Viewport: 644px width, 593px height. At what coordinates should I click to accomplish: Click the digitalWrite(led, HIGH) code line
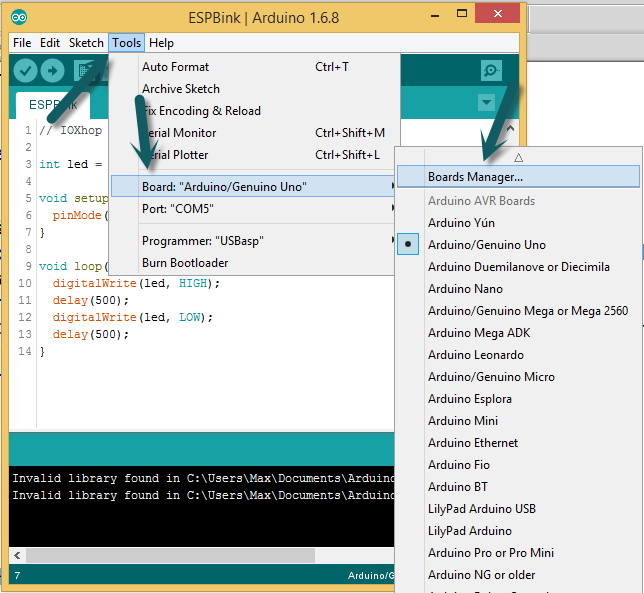136,283
